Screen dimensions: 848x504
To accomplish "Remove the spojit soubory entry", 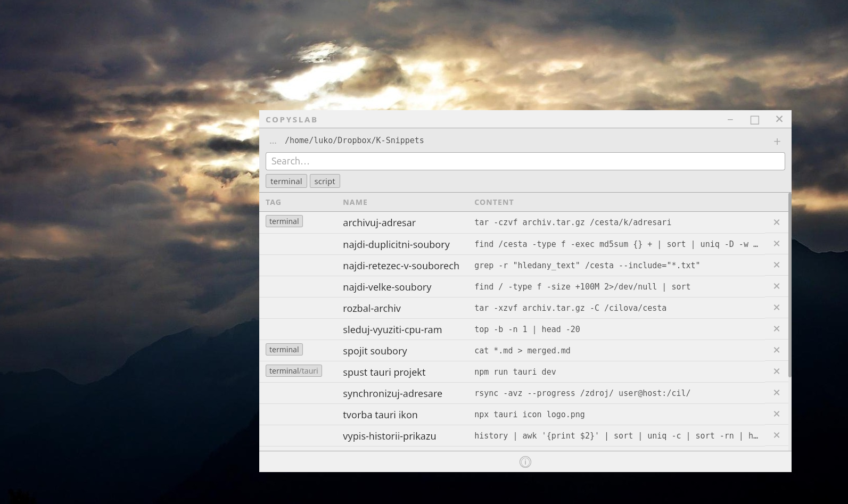I will 776,350.
